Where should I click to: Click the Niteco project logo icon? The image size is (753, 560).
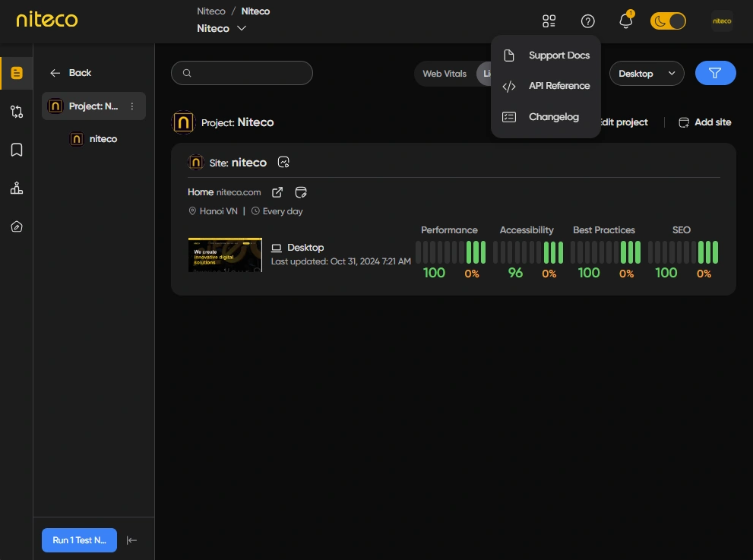(183, 122)
